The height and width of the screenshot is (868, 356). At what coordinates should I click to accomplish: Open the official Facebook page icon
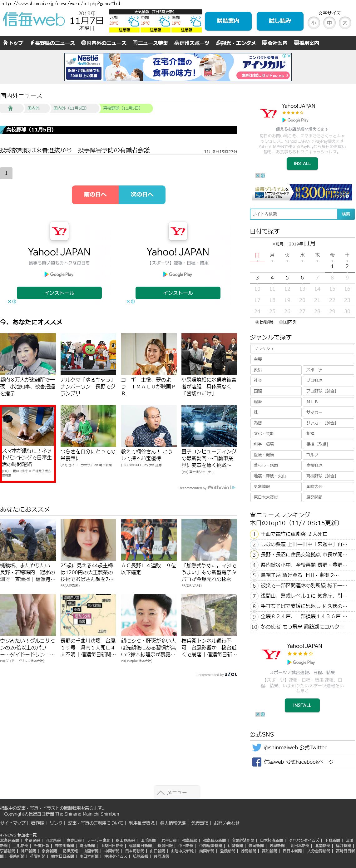point(257,762)
